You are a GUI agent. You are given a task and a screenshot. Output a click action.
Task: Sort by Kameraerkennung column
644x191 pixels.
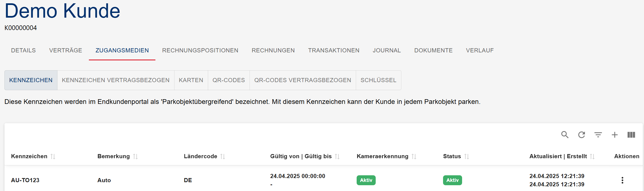[414, 157]
